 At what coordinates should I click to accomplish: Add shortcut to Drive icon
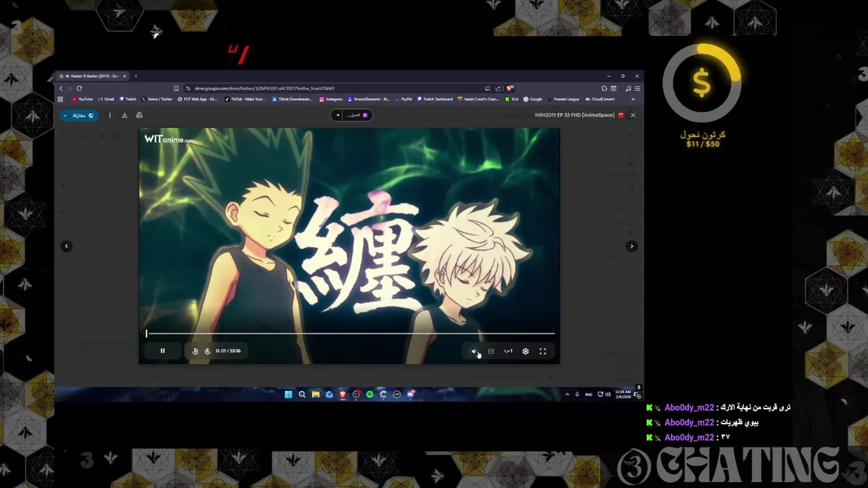pos(139,115)
